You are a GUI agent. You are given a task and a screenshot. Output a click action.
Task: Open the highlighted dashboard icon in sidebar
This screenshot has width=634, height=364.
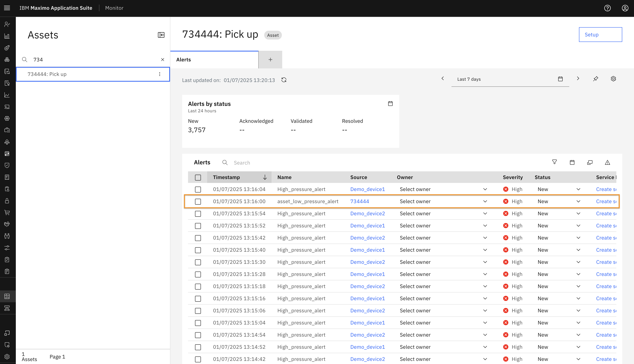tap(7, 297)
